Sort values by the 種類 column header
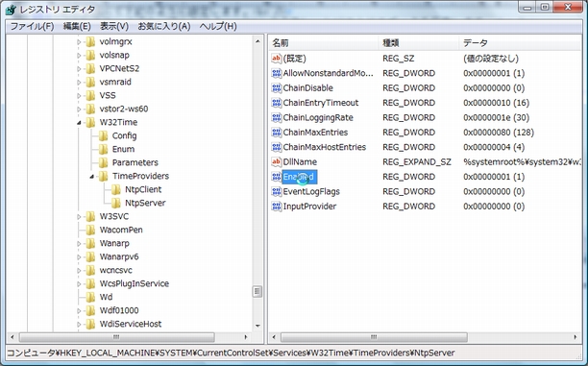This screenshot has width=588, height=366. tap(419, 43)
